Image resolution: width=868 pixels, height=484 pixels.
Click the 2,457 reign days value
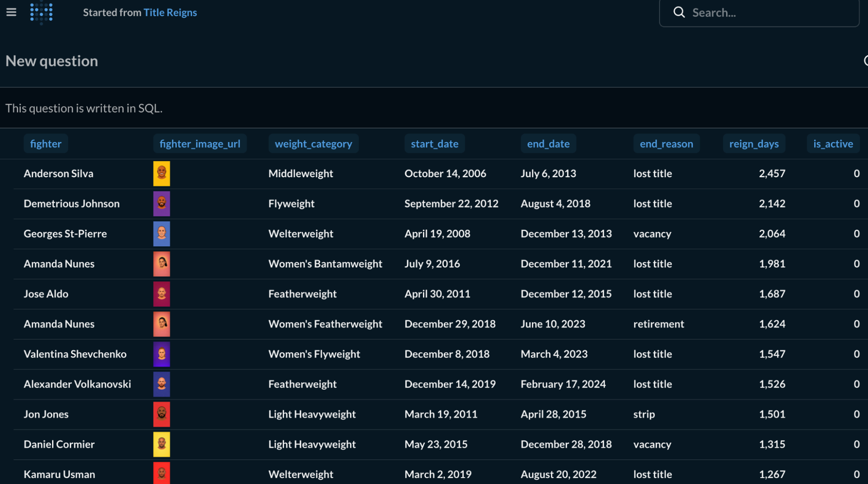point(772,174)
